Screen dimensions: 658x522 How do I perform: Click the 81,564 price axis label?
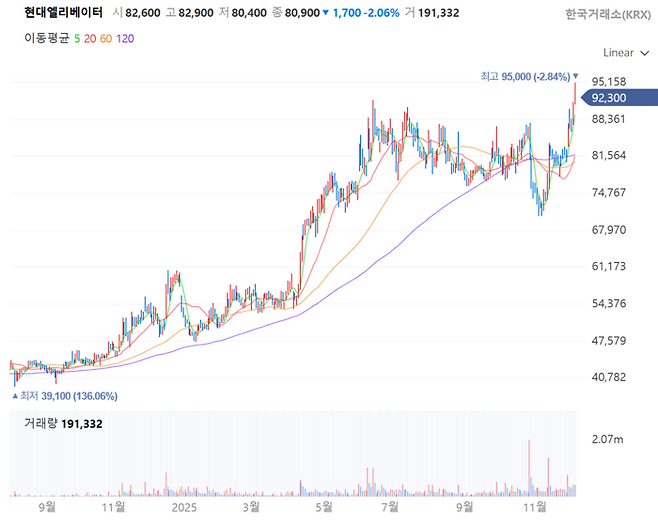tap(608, 156)
